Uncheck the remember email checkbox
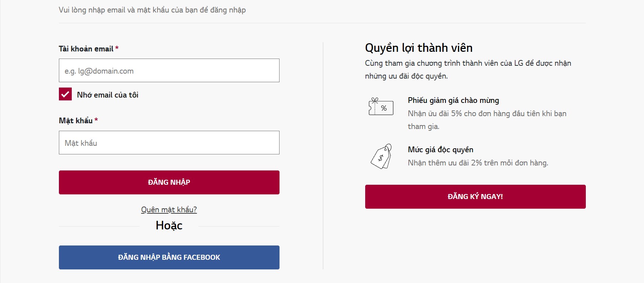The width and height of the screenshot is (644, 283). pos(65,94)
